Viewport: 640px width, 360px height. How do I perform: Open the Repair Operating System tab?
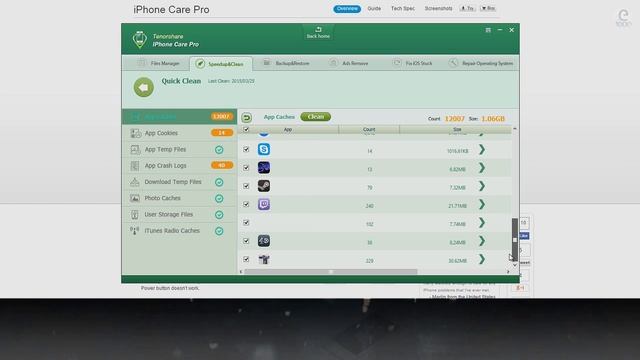click(481, 63)
